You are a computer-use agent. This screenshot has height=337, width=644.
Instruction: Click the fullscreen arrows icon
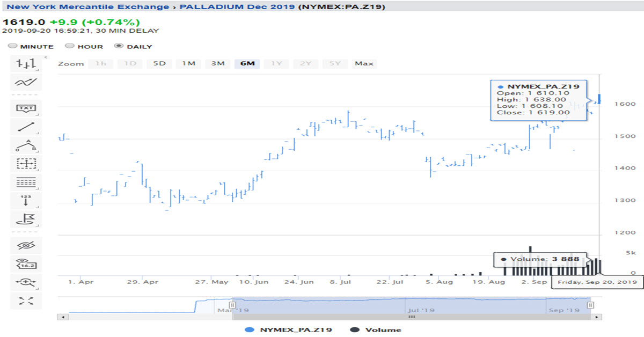[x=26, y=301]
